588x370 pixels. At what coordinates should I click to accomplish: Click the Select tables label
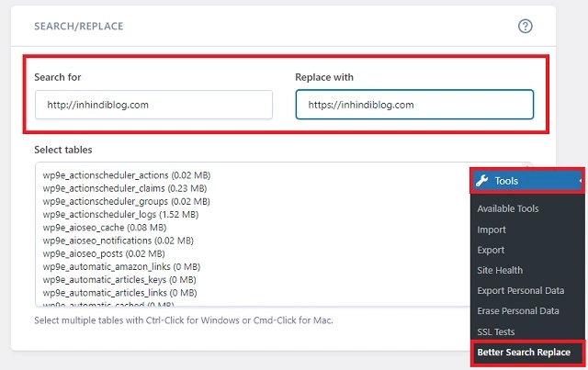pos(63,150)
